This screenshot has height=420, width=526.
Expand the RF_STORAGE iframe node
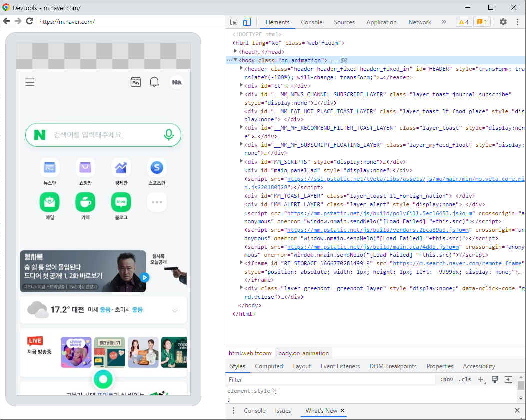(241, 263)
